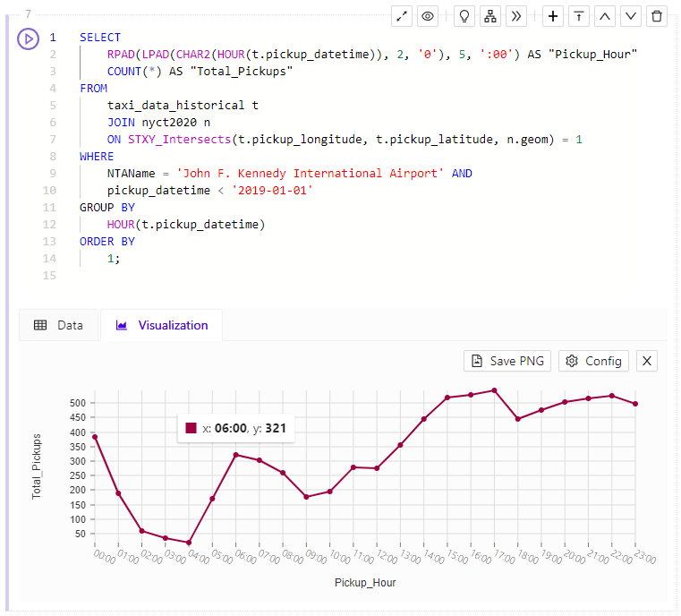Click the double chevron run-all icon
681x616 pixels.
[x=516, y=16]
